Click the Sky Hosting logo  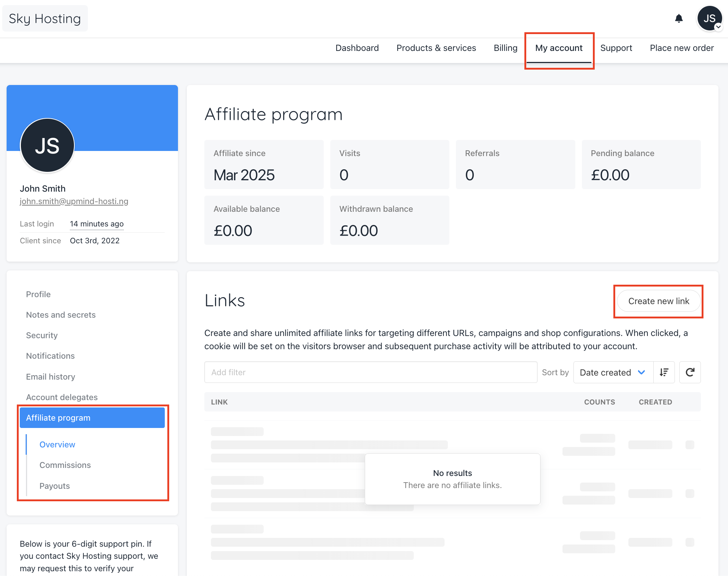coord(45,18)
